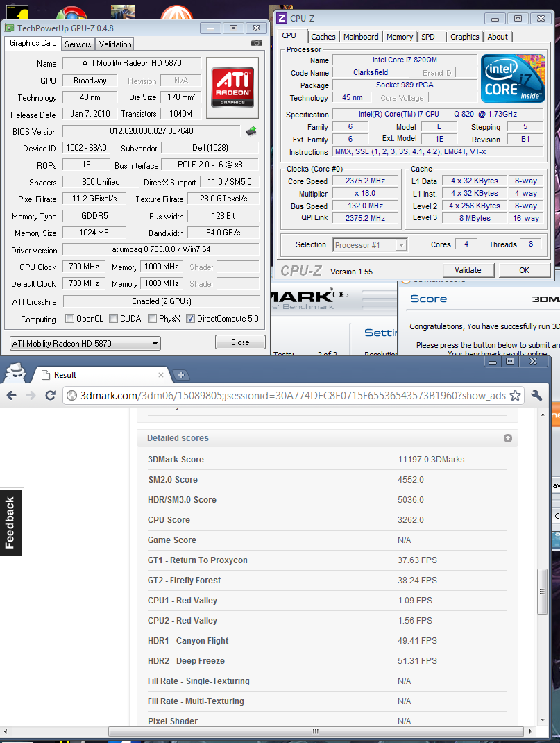Switch to the SPD tab in CPU-Z
The width and height of the screenshot is (560, 743).
428,37
